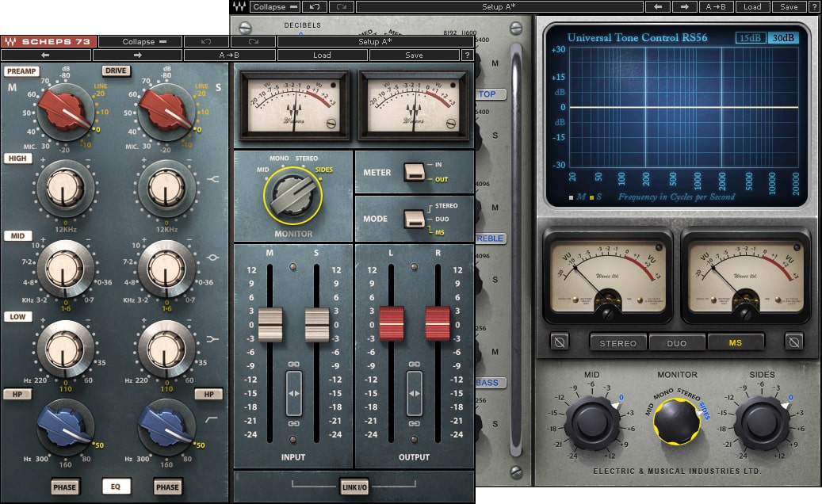The height and width of the screenshot is (504, 822).
Task: Click Undo arrow in RS56 toolbar
Action: (315, 7)
